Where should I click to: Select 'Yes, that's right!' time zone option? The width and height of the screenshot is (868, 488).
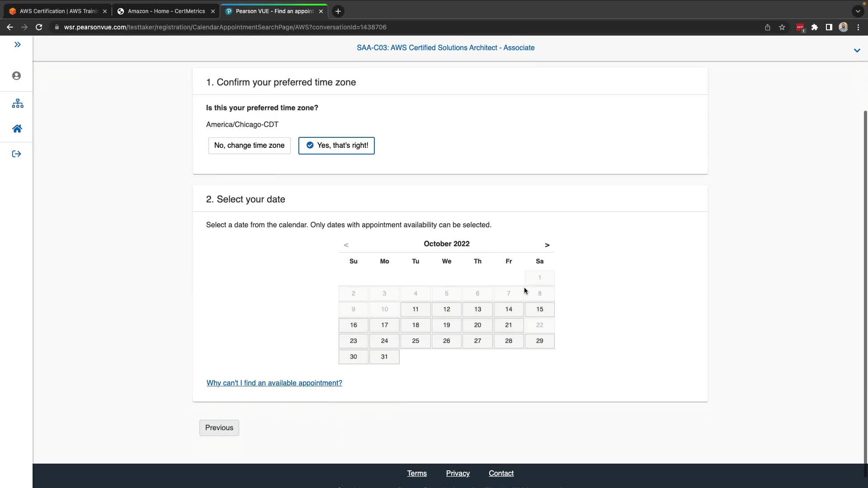click(x=336, y=145)
